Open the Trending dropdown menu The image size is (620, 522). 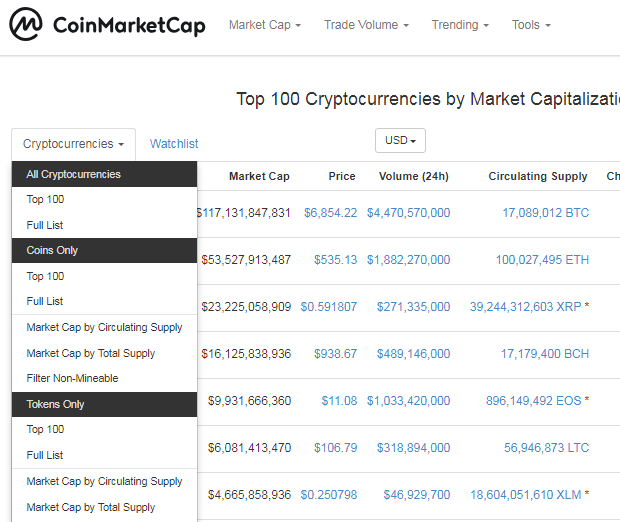tap(460, 25)
